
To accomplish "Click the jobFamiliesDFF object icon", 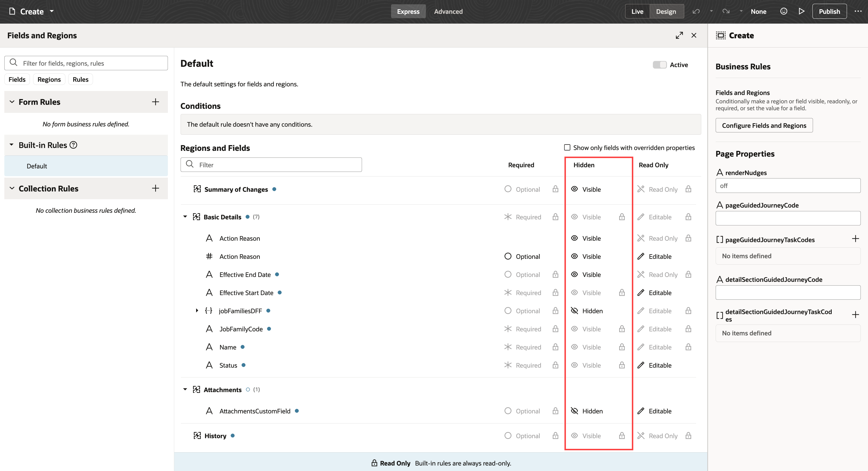I will (209, 311).
